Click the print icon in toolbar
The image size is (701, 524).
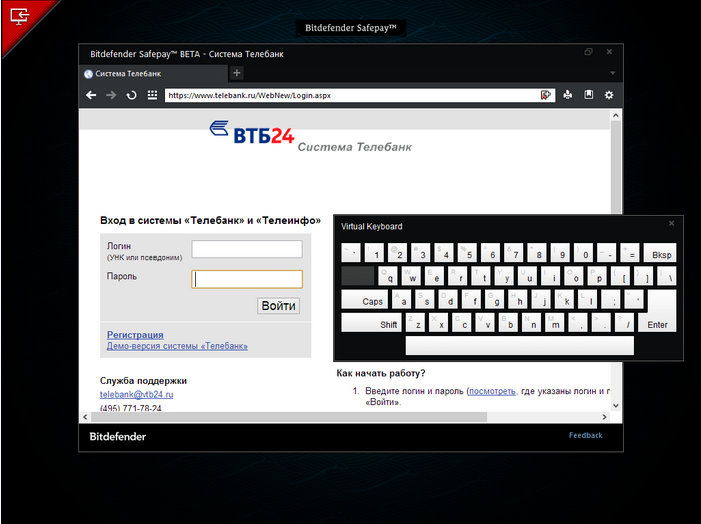pyautogui.click(x=568, y=95)
